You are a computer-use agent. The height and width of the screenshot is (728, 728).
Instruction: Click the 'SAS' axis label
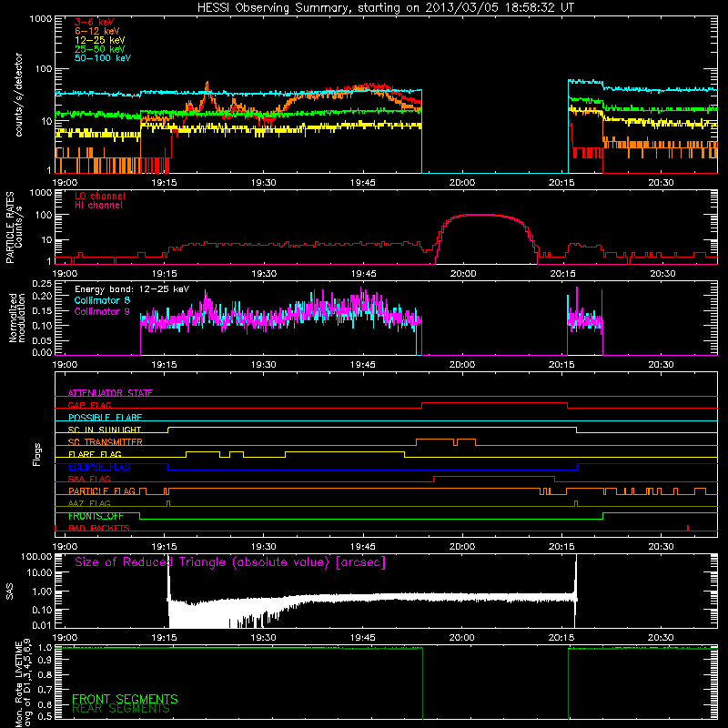pos(9,591)
